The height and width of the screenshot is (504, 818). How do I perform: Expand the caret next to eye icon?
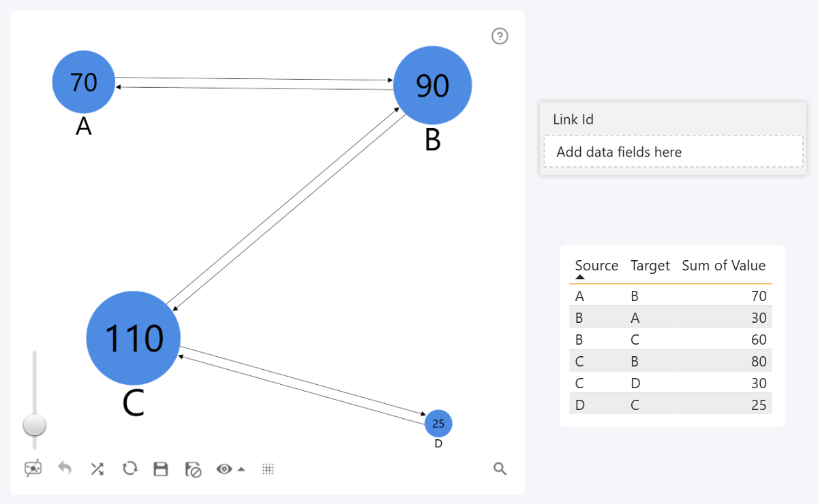(241, 469)
